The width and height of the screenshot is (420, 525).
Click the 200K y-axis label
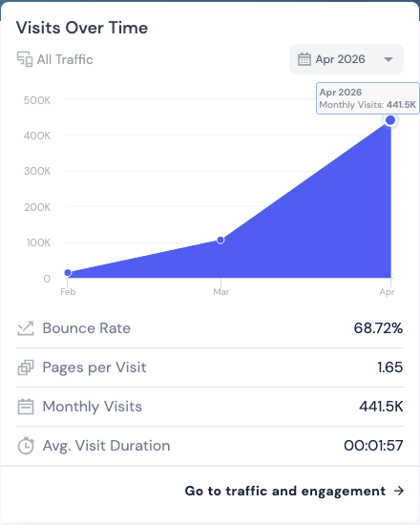(x=37, y=207)
